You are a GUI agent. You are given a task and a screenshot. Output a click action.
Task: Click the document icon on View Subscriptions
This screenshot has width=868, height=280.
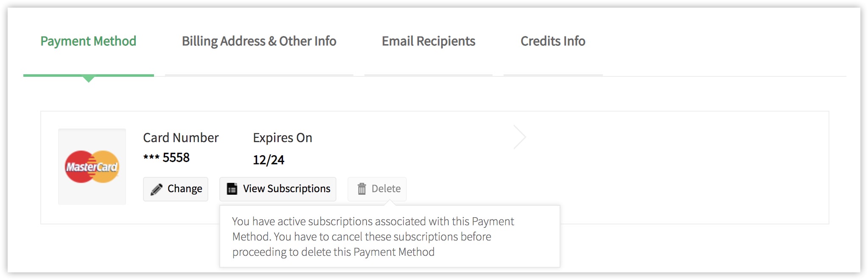tap(232, 189)
